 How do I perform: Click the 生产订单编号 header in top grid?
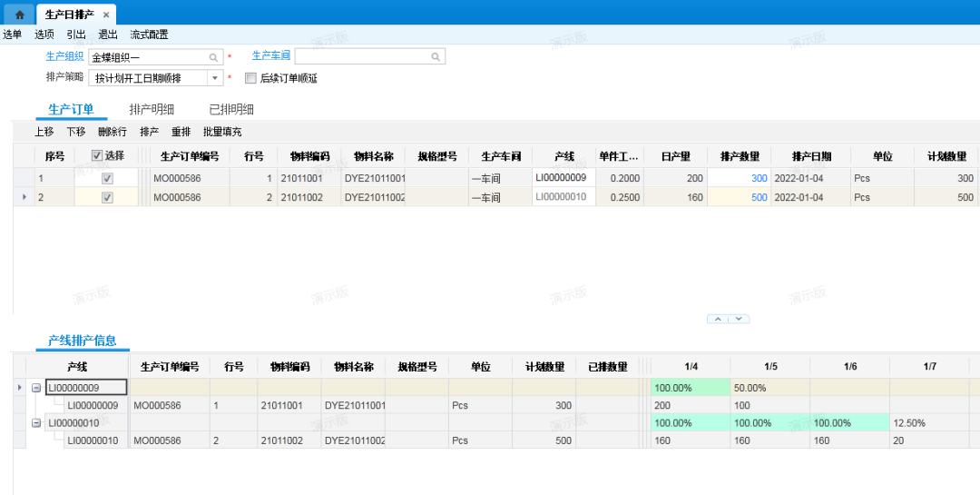coord(190,156)
